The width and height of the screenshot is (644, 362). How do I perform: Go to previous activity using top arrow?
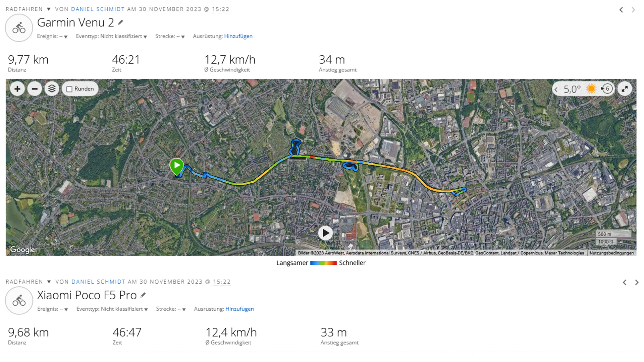pyautogui.click(x=621, y=10)
